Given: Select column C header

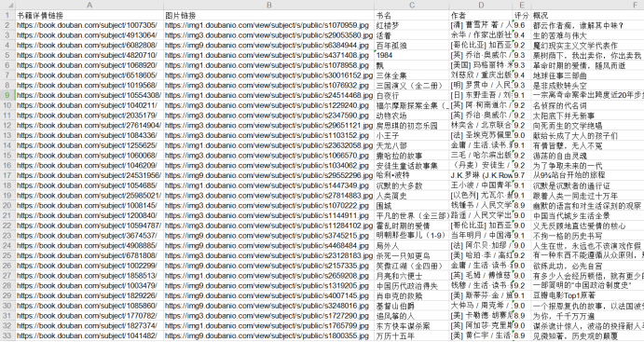Looking at the screenshot, I should [412, 5].
